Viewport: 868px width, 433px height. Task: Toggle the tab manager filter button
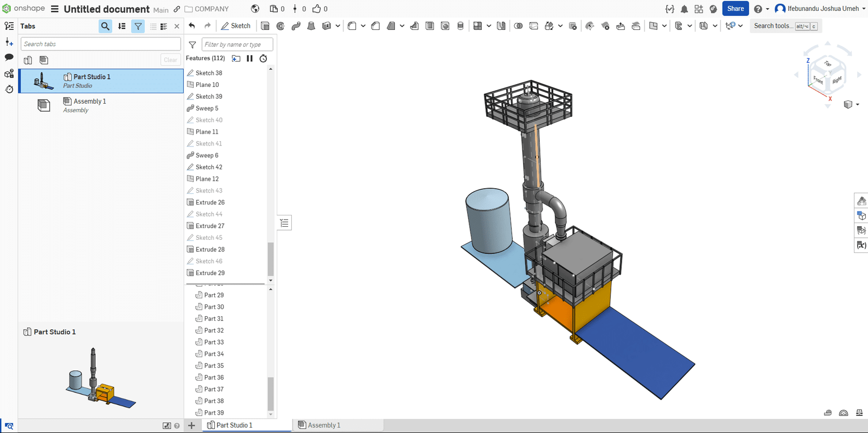(138, 26)
